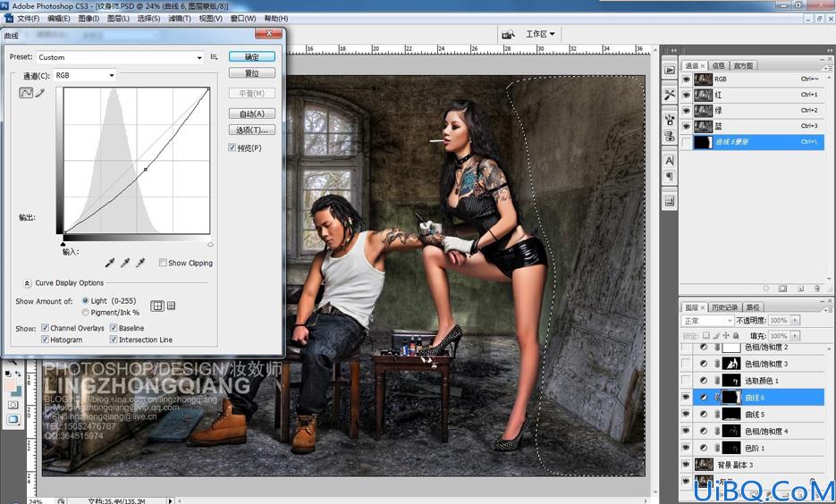Uncheck the Baseline option
This screenshot has height=504, width=836.
[114, 328]
